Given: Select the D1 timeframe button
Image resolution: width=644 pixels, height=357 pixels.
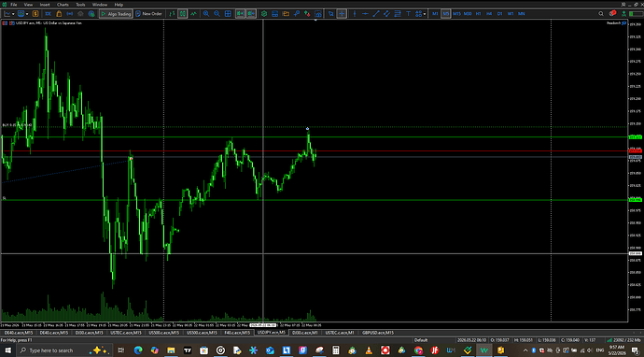Looking at the screenshot, I should (499, 14).
